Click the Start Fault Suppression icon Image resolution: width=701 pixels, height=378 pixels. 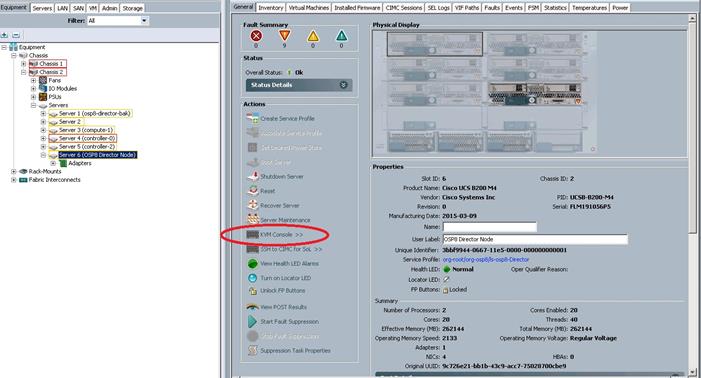[x=253, y=321]
